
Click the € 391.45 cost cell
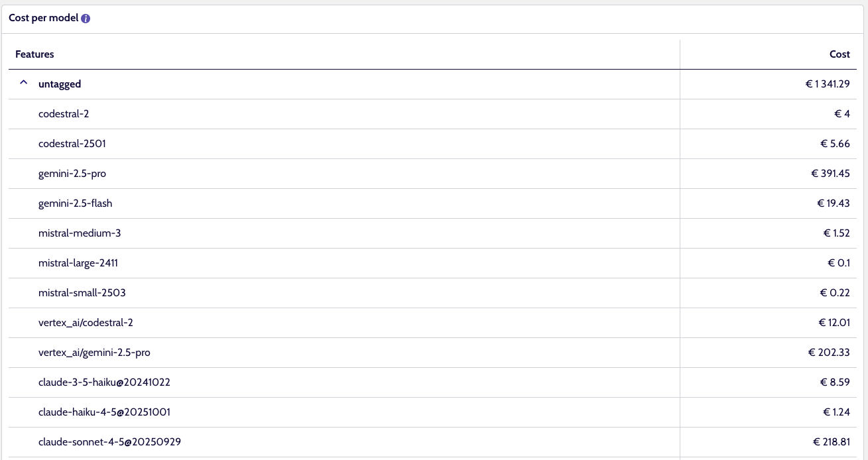(x=830, y=174)
